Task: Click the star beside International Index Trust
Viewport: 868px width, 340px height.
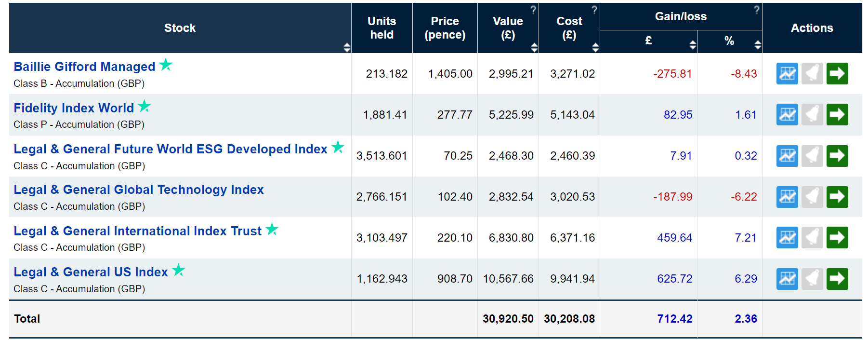Action: pos(272,229)
